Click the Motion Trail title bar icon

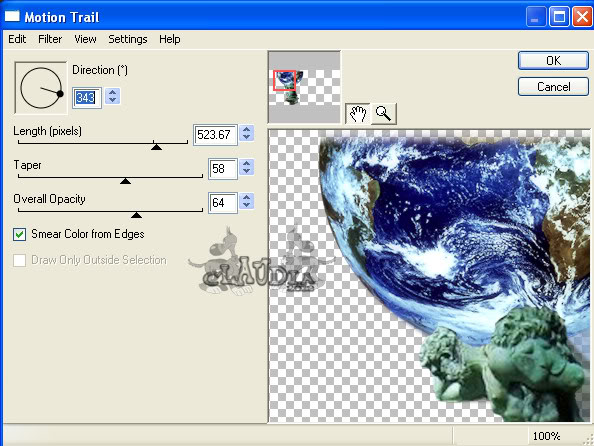pyautogui.click(x=12, y=16)
